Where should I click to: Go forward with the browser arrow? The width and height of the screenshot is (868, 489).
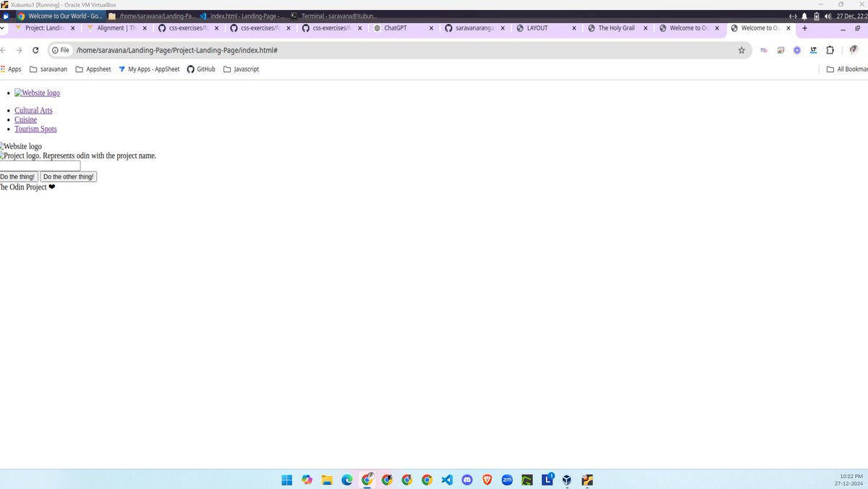click(x=19, y=50)
